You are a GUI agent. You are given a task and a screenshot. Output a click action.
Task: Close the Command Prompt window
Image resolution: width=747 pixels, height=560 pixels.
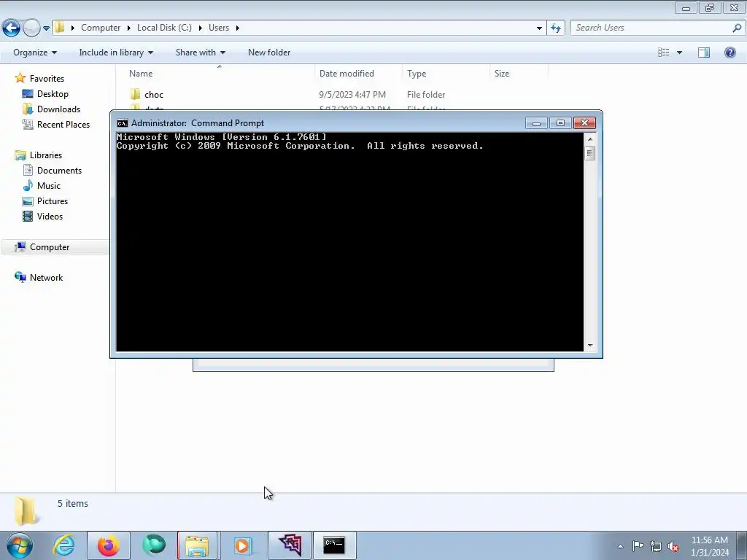click(584, 123)
